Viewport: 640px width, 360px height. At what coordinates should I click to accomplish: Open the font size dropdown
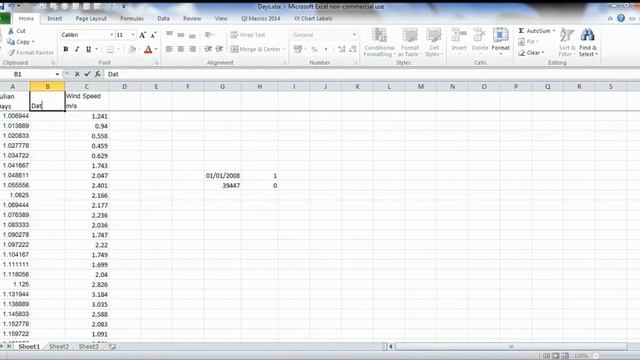133,35
